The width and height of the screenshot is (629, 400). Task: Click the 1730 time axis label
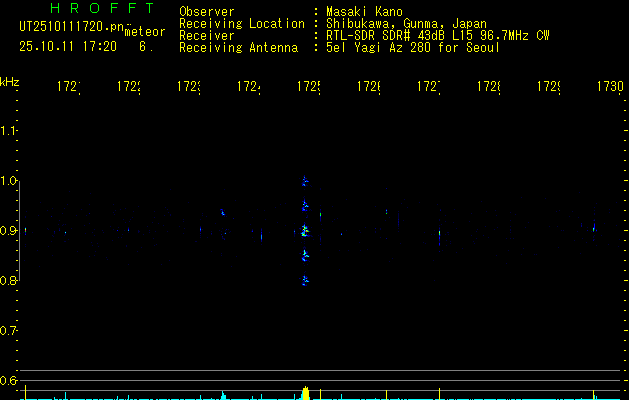tap(610, 86)
